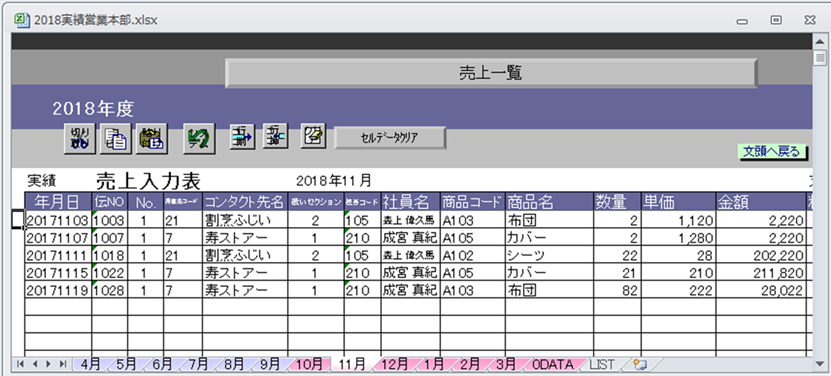Select slip number cell 1003
This screenshot has height=376, width=831.
[x=110, y=220]
